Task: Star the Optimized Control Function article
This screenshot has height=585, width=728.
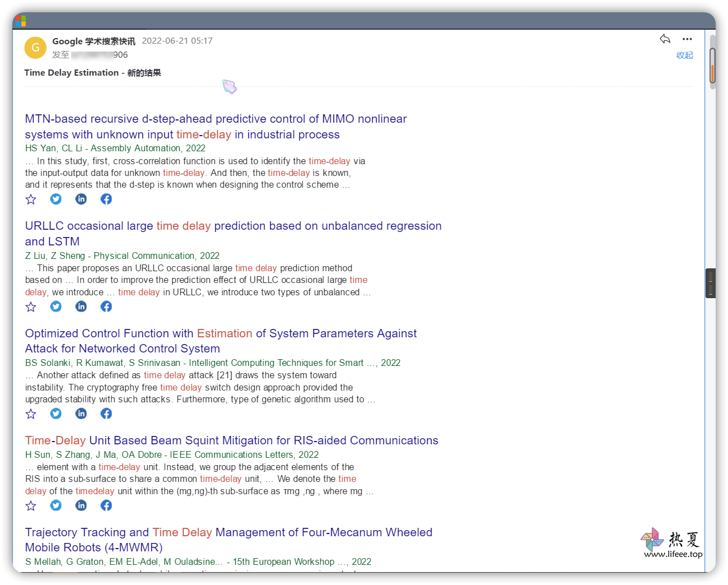Action: [31, 414]
